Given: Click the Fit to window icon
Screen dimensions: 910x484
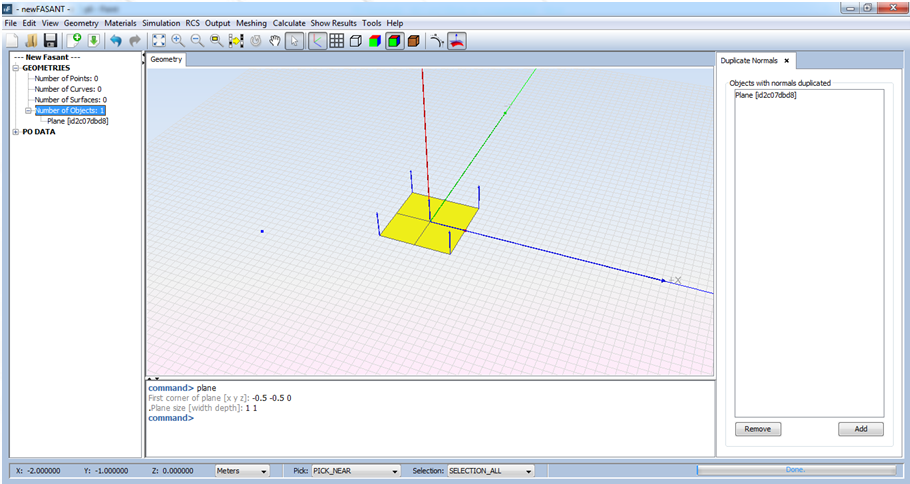Looking at the screenshot, I should (x=158, y=41).
